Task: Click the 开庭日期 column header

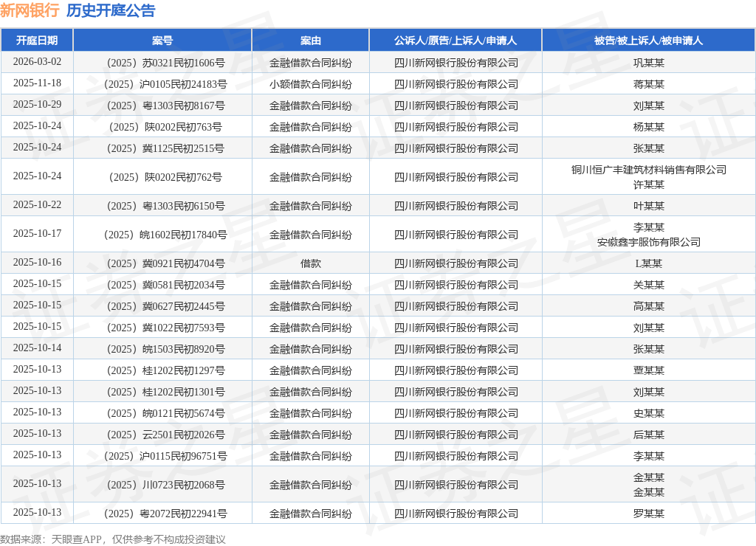Action: [x=37, y=41]
